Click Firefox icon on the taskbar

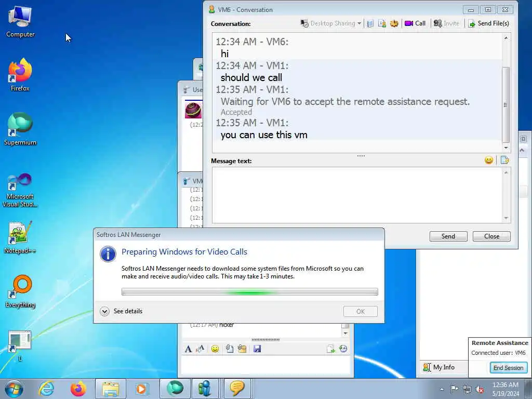tap(78, 389)
